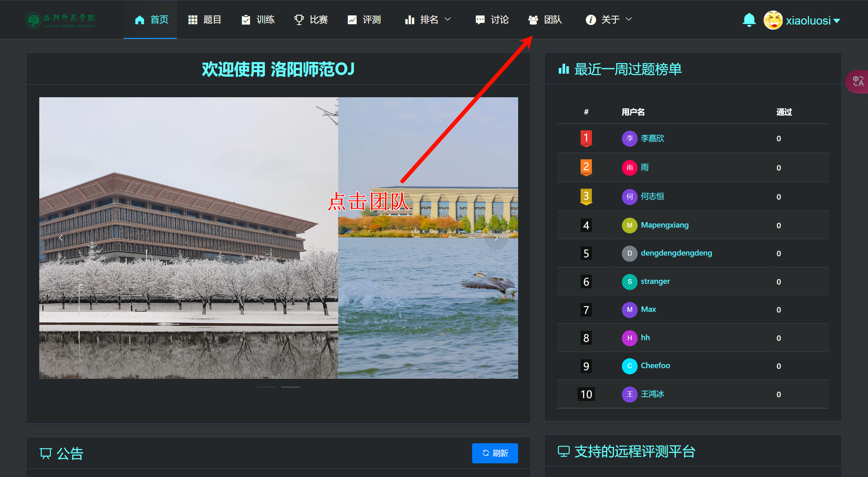Show previous carousel image with left arrow
Screen dimensions: 868x477
61,237
